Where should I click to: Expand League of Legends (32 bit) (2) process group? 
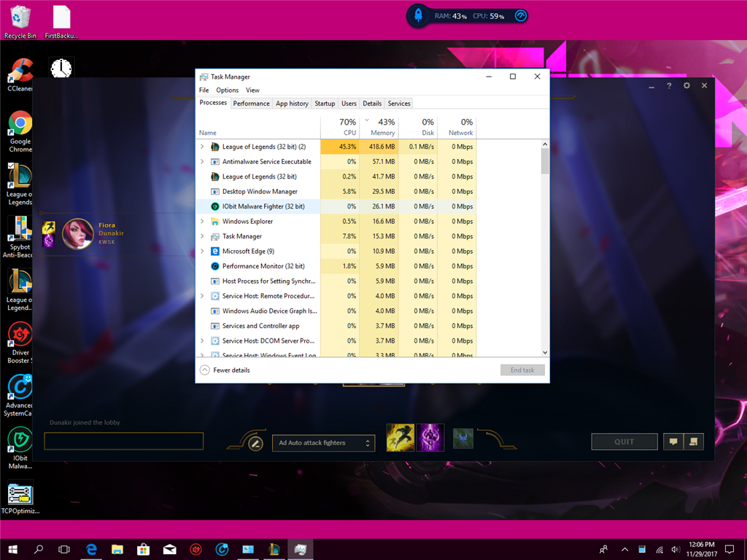click(x=202, y=147)
